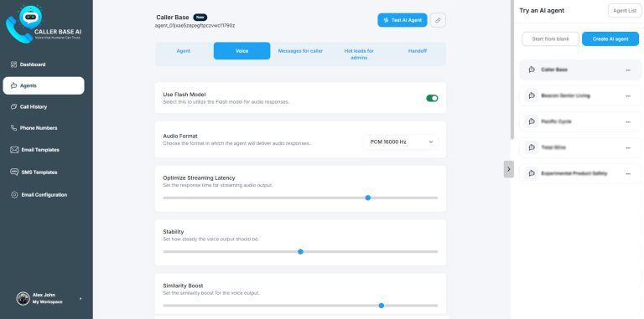Viewport: 644px width, 319px height.
Task: Open the Audio Format PCM 16000 Hz dropdown
Action: 401,141
